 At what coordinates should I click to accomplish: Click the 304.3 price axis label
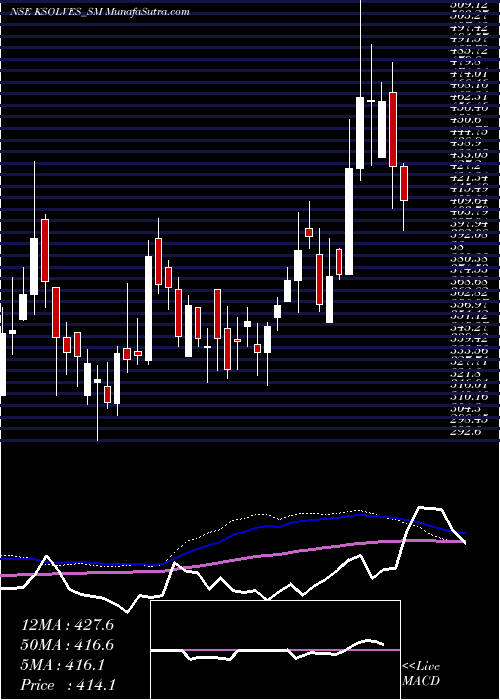[465, 408]
